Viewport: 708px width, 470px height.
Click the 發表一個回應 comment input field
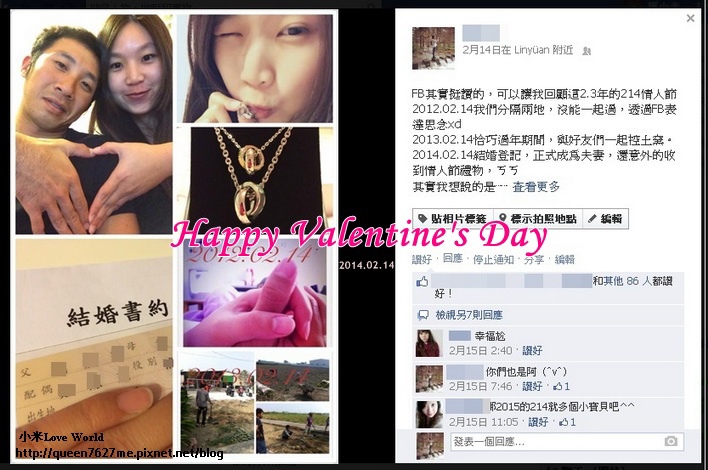(567, 442)
